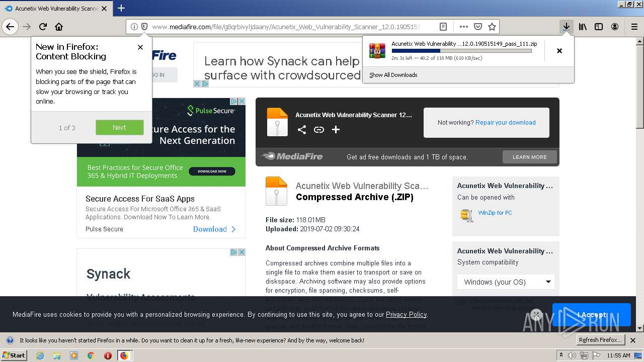Click Next in Content Blocking tour

pyautogui.click(x=120, y=127)
